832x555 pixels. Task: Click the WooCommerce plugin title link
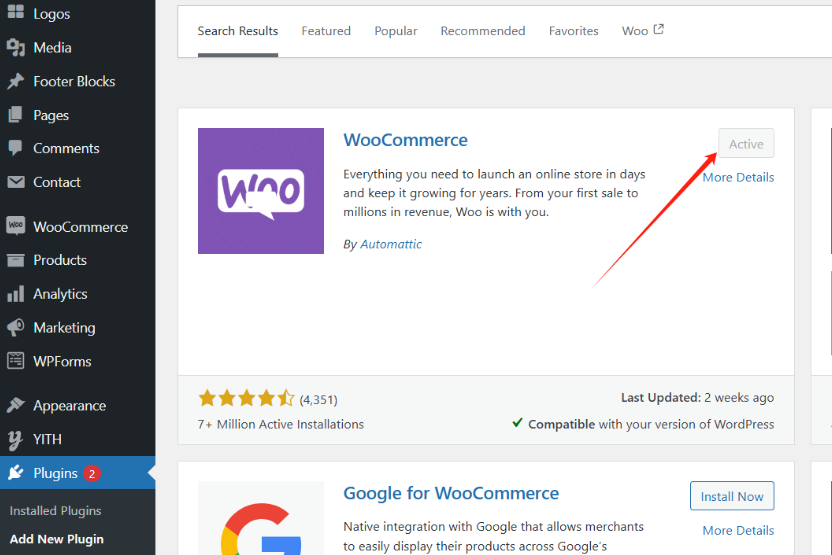(405, 140)
